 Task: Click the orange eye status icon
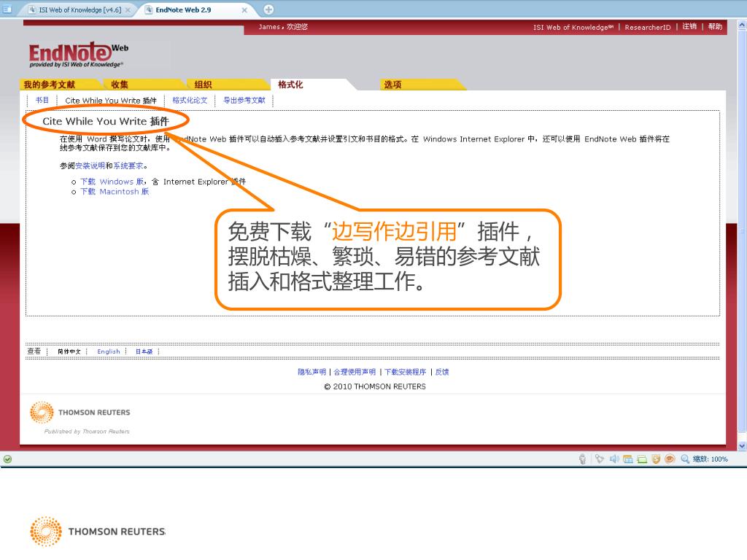(670, 459)
